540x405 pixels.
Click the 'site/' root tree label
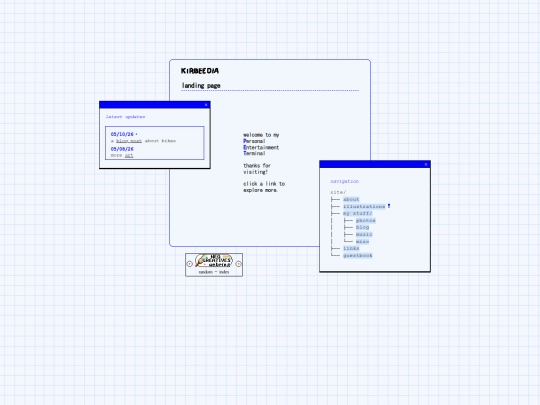click(338, 192)
